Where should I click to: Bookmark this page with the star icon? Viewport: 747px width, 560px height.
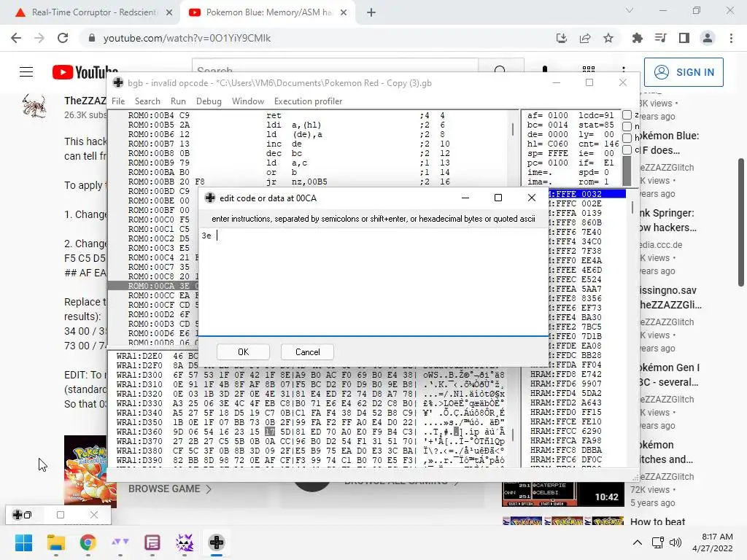[608, 38]
